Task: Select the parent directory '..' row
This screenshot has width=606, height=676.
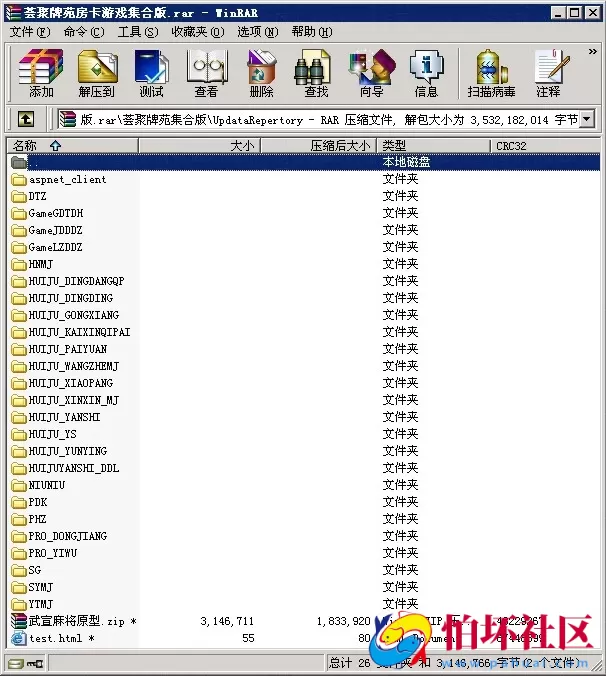Action: (x=304, y=162)
